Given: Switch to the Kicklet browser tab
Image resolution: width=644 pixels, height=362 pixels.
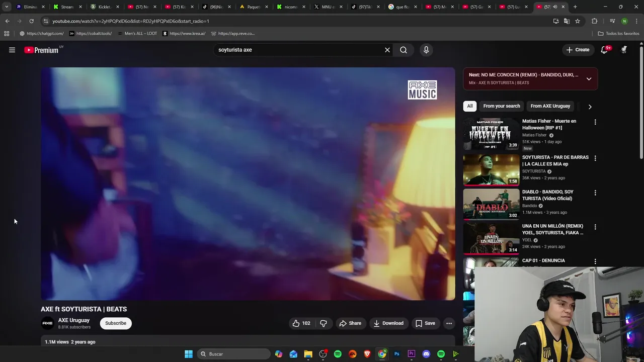Looking at the screenshot, I should (x=104, y=7).
